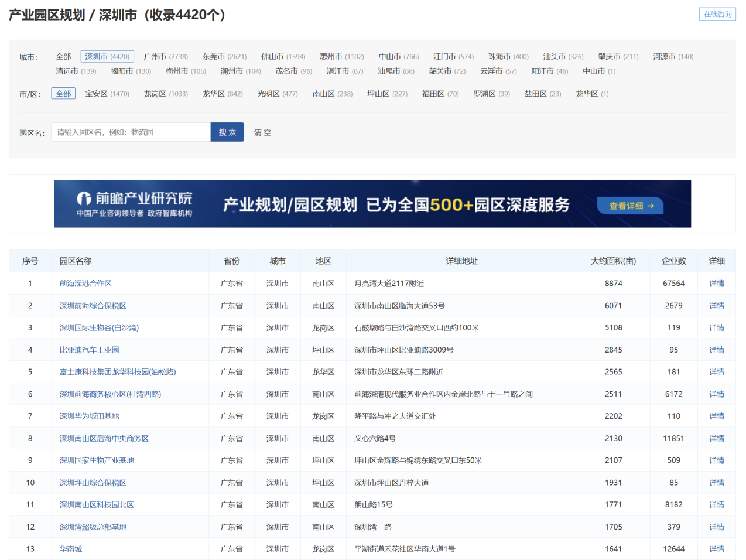Select 清远市 (139) filter
The height and width of the screenshot is (560, 746).
[x=76, y=71]
